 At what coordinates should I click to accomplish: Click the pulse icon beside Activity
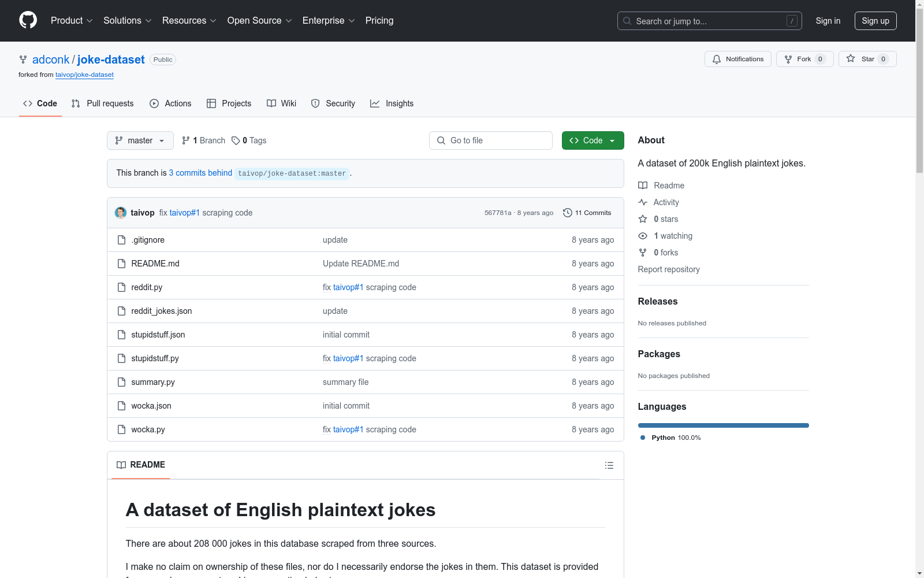[x=643, y=202]
